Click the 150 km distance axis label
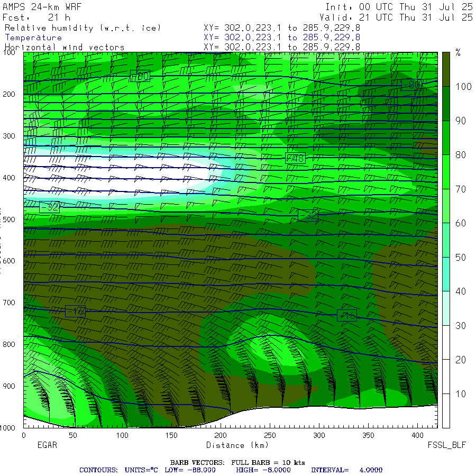 (x=171, y=435)
